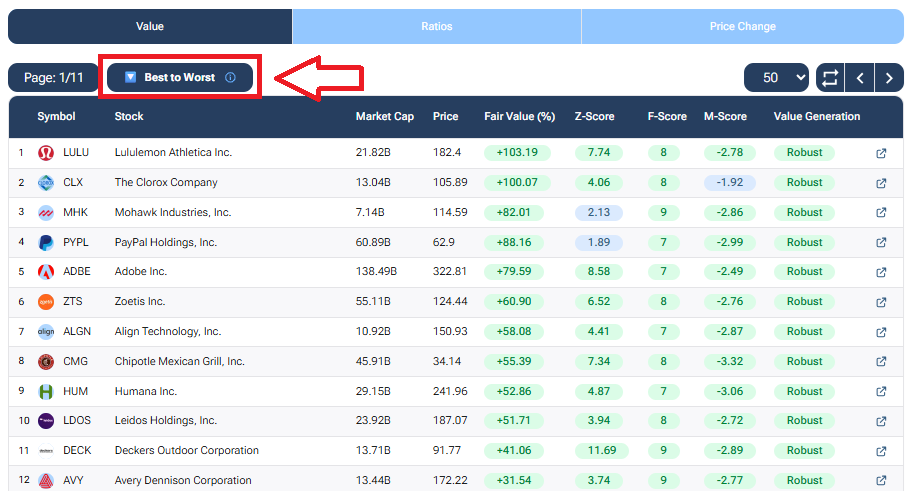908x491 pixels.
Task: Sort by Fair Value (%) column header
Action: click(x=519, y=117)
